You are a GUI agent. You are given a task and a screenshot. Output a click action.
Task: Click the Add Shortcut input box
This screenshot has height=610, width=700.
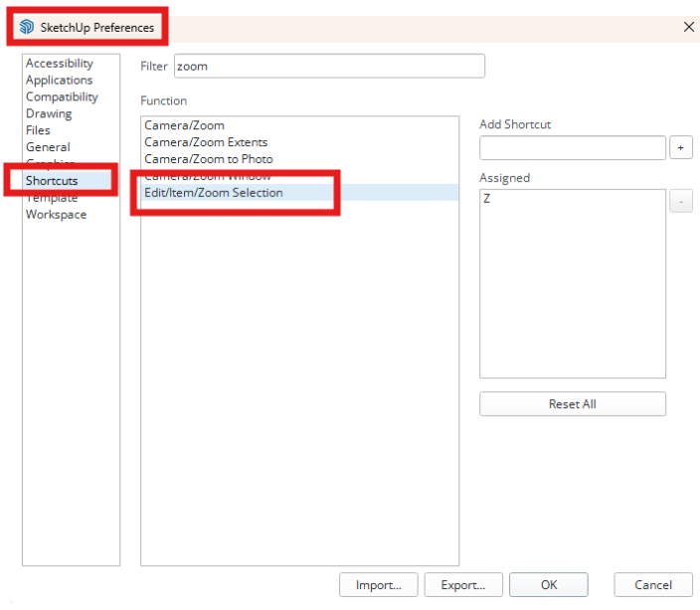pyautogui.click(x=573, y=147)
